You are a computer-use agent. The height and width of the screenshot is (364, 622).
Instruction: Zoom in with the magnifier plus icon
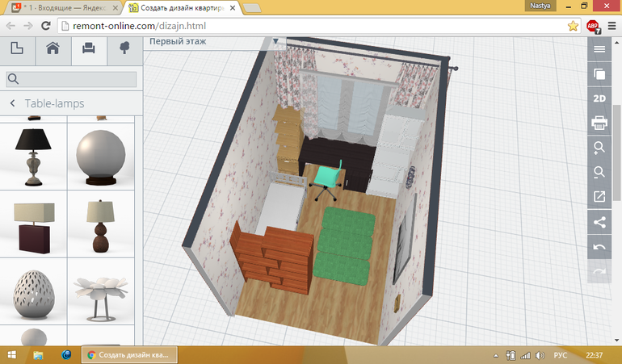599,148
